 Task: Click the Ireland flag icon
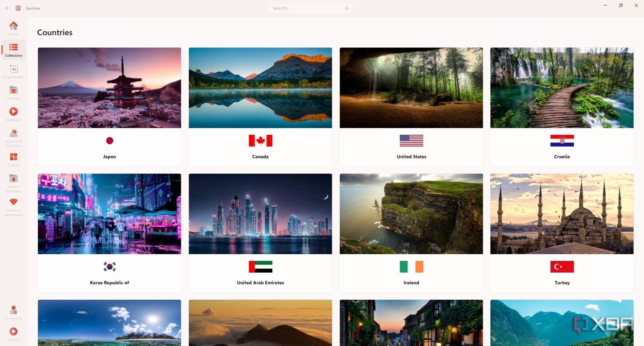coord(411,267)
